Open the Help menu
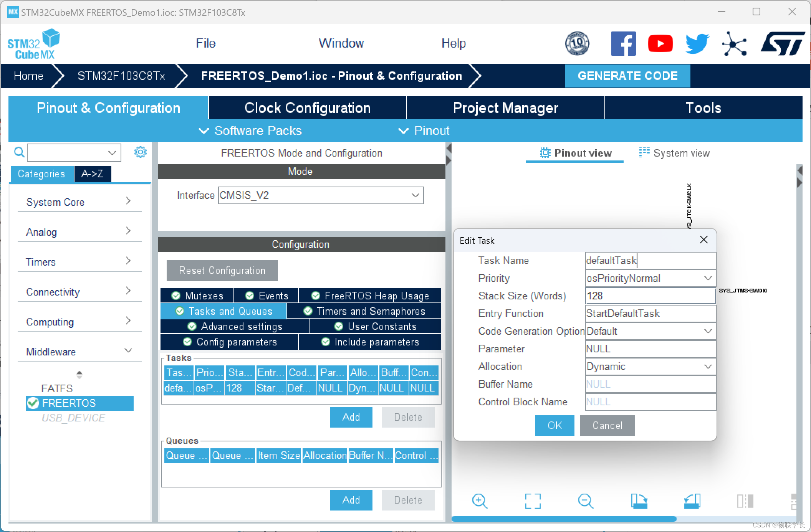Viewport: 811px width, 532px height. pyautogui.click(x=453, y=43)
